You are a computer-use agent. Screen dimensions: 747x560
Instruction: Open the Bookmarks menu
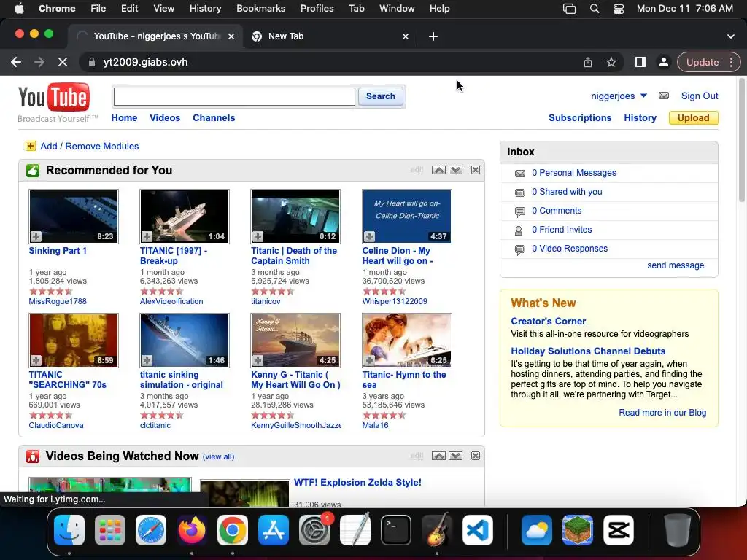(260, 9)
